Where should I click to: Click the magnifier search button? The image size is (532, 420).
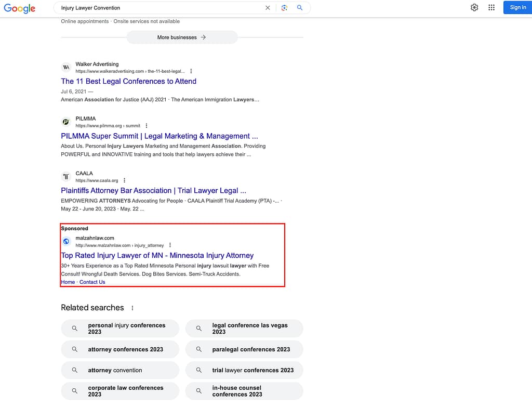point(300,7)
